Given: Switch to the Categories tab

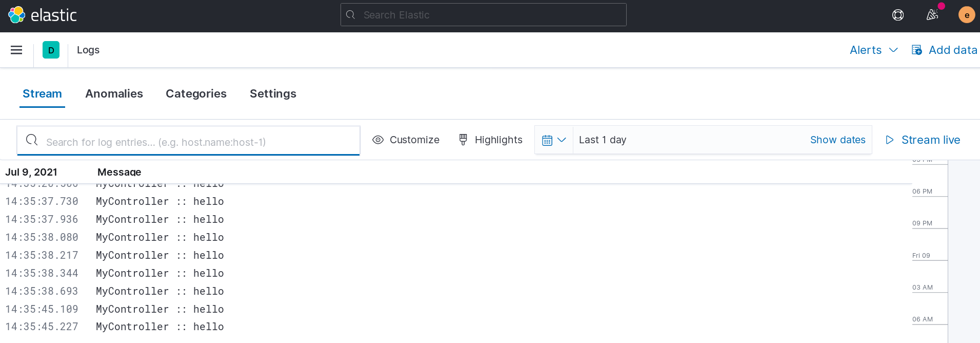Looking at the screenshot, I should tap(196, 93).
